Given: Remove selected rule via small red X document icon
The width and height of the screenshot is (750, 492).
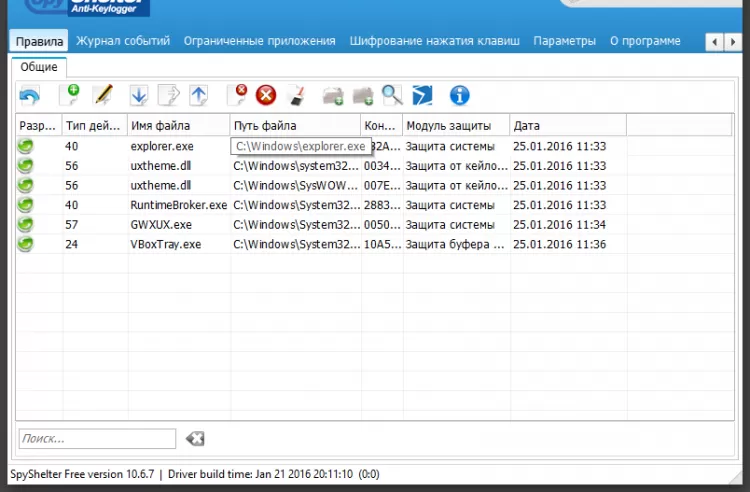Looking at the screenshot, I should [x=237, y=95].
